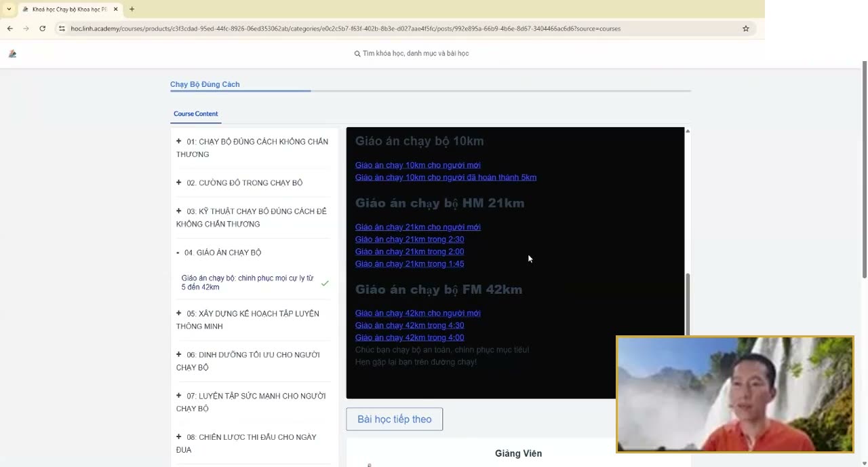Click the address bar URL
Image resolution: width=868 pixels, height=467 pixels.
pos(346,29)
